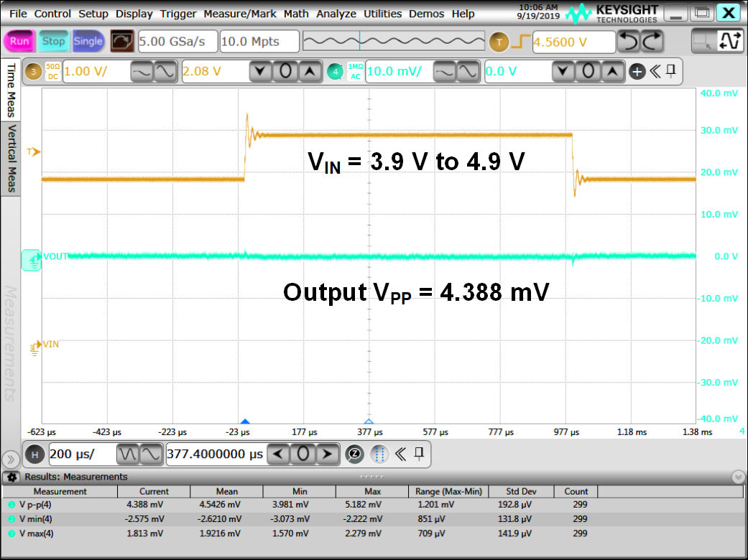Open the Vertical Meas side tab

tap(11, 157)
